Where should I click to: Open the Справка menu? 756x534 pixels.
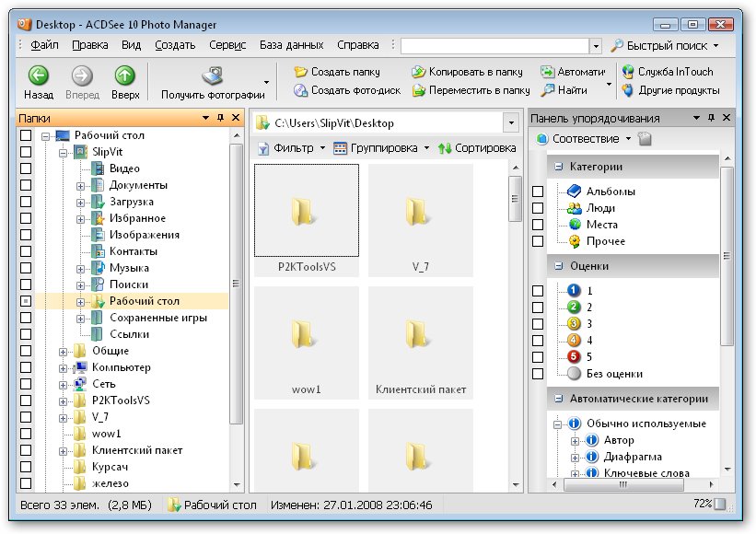(x=358, y=45)
